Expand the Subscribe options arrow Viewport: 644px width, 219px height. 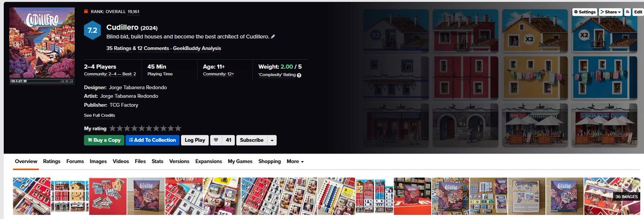[x=272, y=140]
